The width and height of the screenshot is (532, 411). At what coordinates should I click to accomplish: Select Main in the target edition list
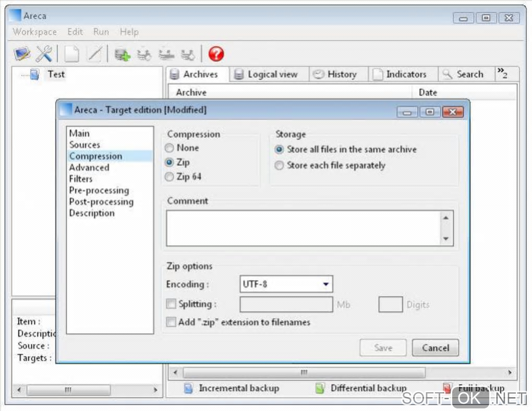point(110,134)
